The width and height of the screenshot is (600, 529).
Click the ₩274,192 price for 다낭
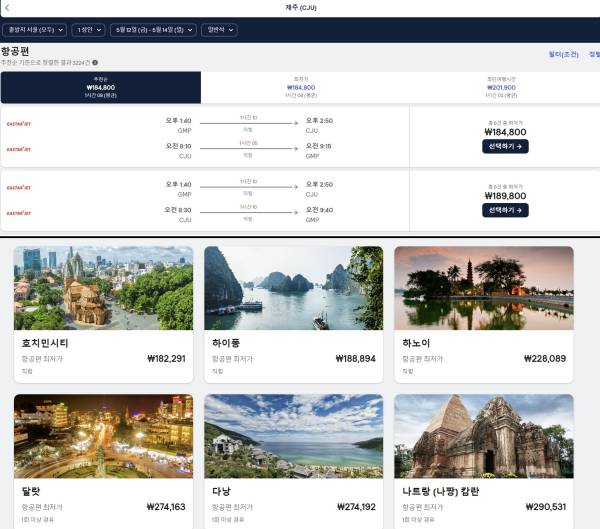point(356,507)
